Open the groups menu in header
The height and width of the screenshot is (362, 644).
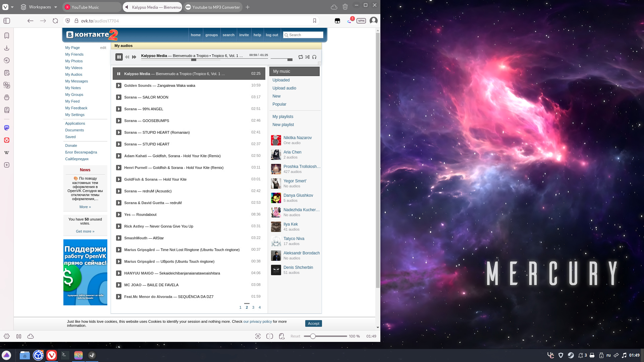[211, 35]
